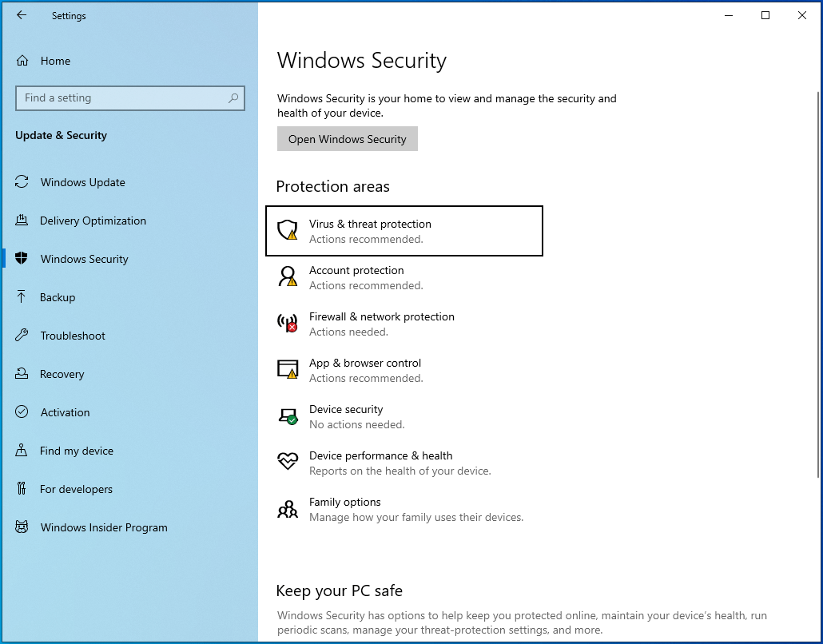Select the Device security icon
823x644 pixels.
[287, 416]
